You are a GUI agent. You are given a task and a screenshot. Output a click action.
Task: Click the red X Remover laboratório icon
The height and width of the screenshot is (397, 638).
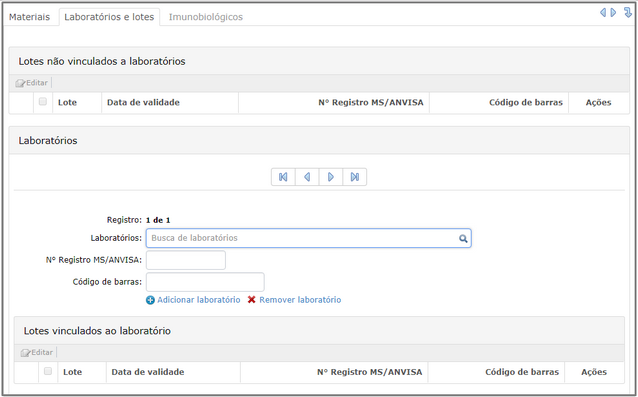[252, 300]
